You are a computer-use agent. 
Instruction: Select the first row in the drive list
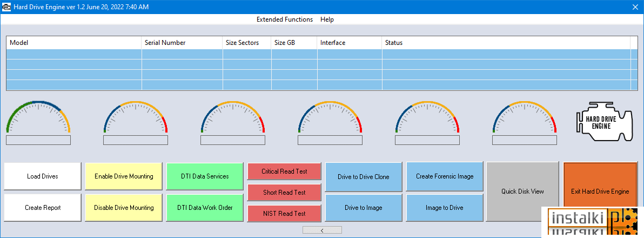click(x=318, y=54)
